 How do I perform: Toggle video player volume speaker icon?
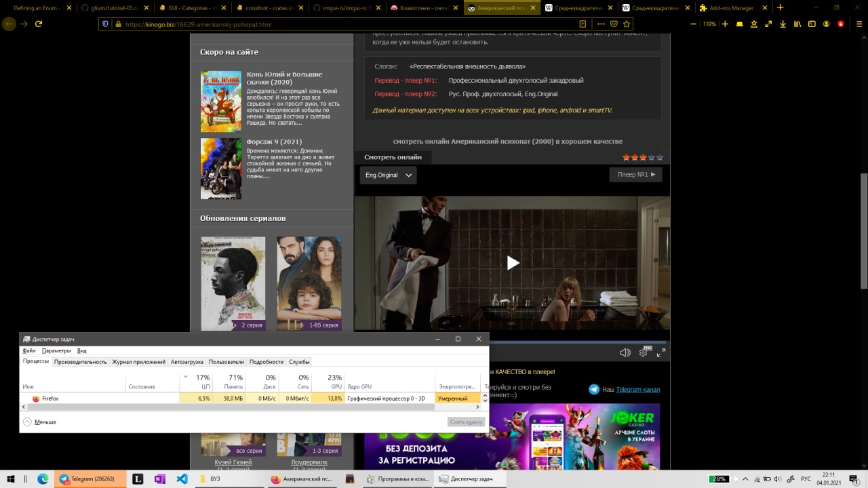(625, 352)
